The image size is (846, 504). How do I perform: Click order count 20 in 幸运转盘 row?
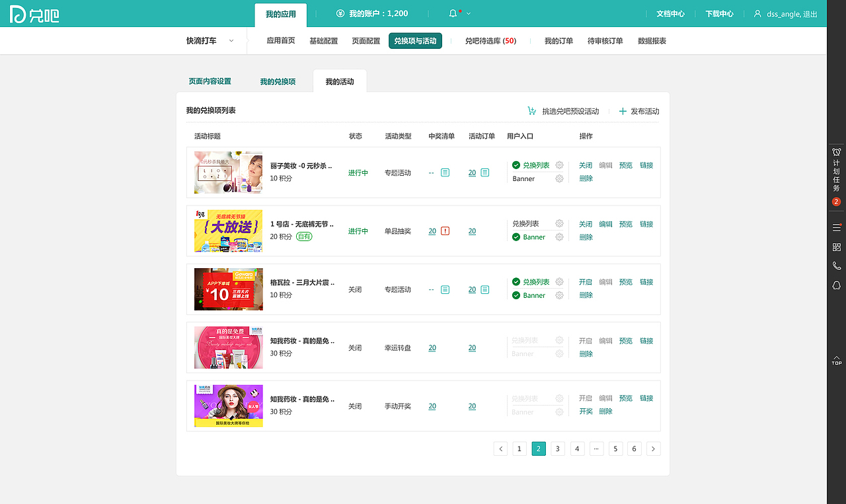tap(472, 348)
